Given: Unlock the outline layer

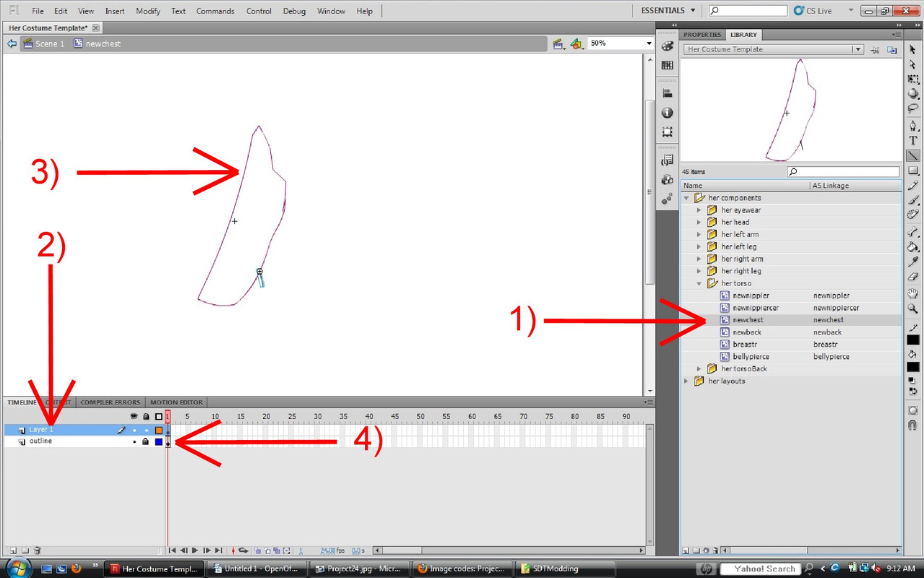Looking at the screenshot, I should (x=145, y=441).
